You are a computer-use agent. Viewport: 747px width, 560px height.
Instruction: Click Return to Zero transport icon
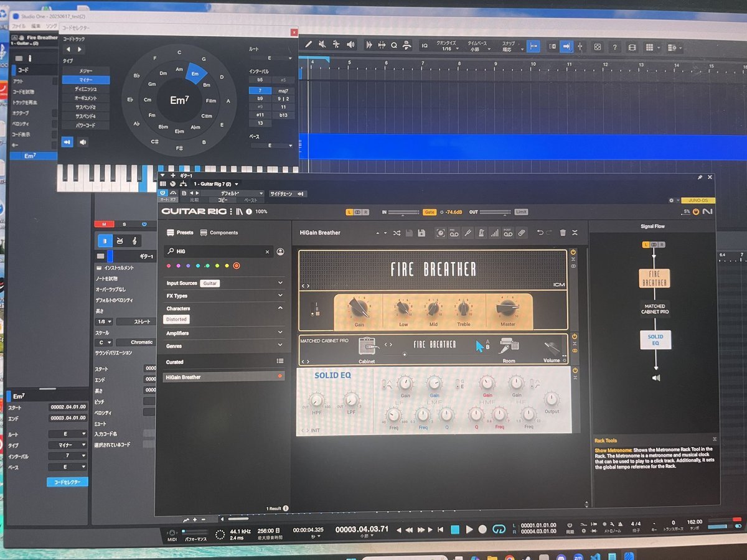point(440,530)
